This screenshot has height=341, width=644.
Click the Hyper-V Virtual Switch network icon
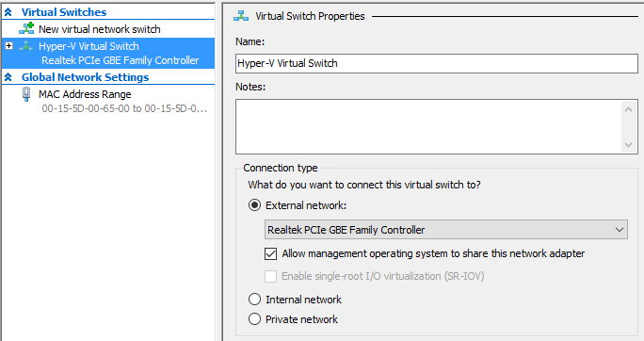(x=26, y=46)
